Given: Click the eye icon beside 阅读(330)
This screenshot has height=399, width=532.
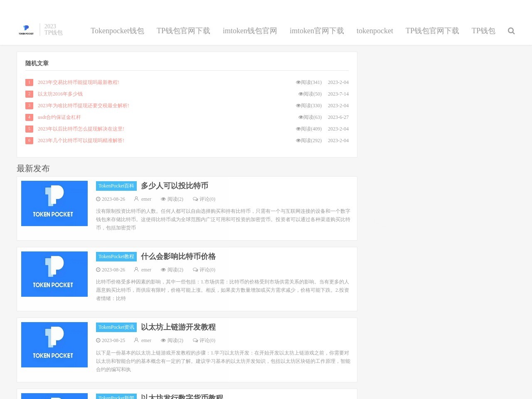Looking at the screenshot, I should (298, 106).
